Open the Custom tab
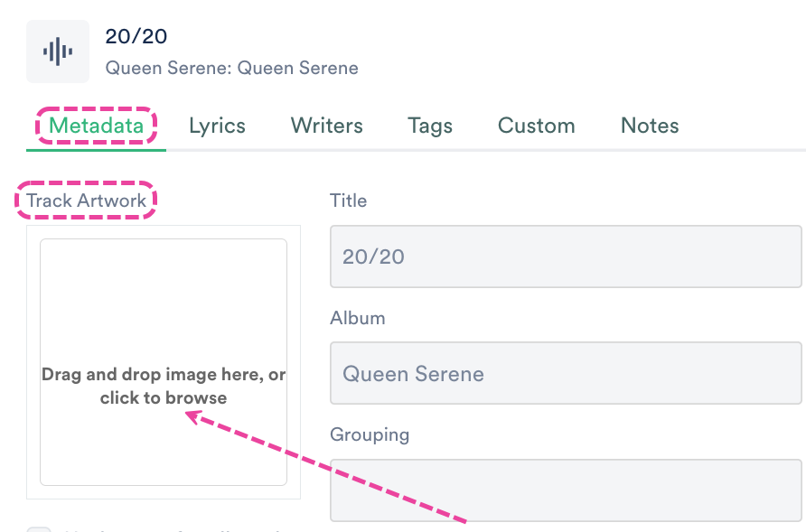This screenshot has width=806, height=532. click(537, 126)
